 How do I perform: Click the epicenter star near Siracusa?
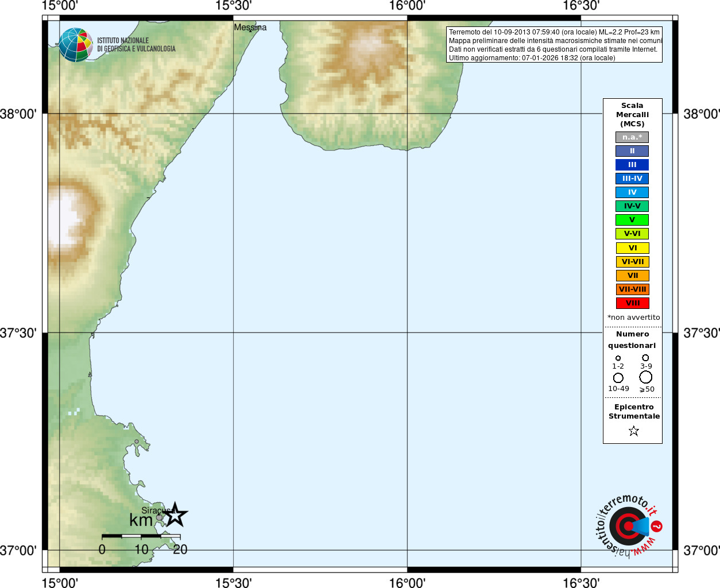[175, 514]
